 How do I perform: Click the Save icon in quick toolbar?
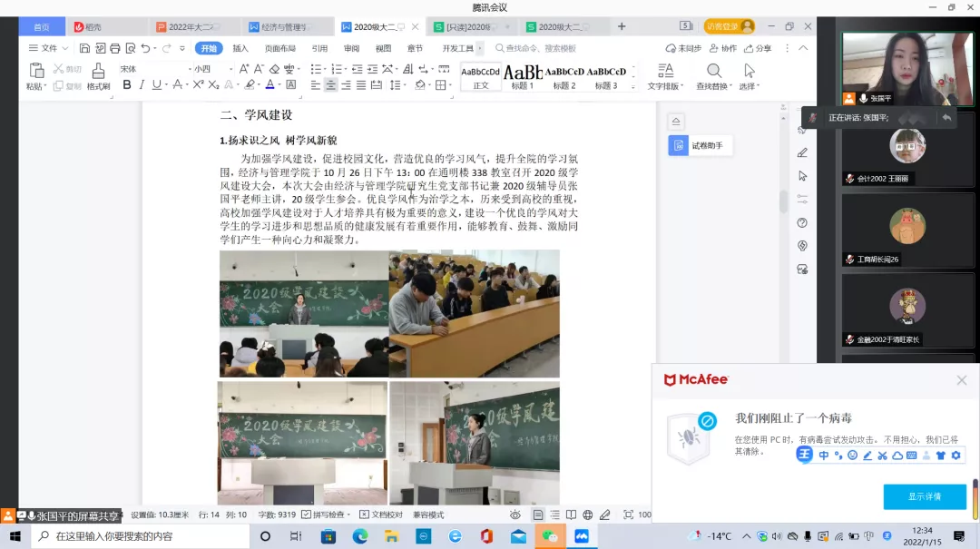click(x=84, y=48)
